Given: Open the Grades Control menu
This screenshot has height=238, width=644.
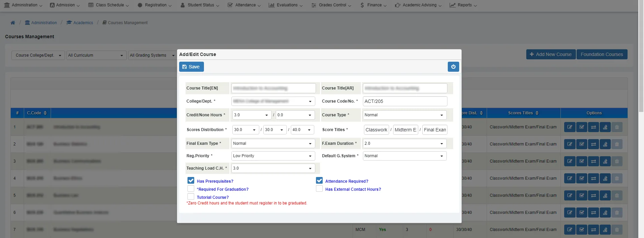Looking at the screenshot, I should pos(331,5).
